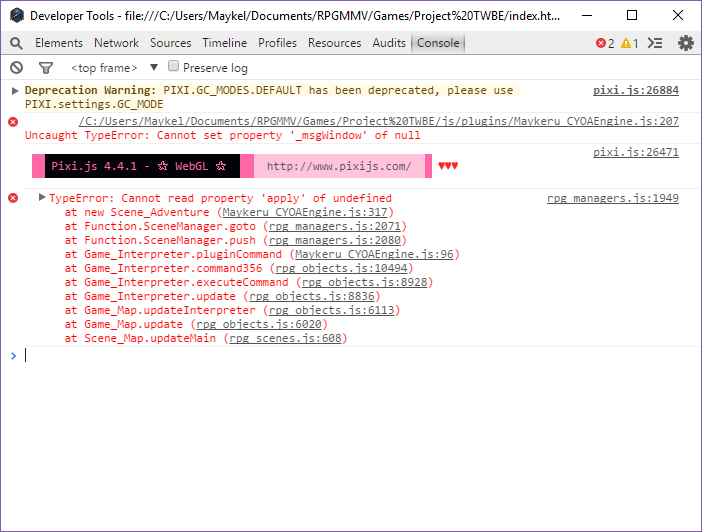
Task: Click 'at Scene_Map.updateMain' stack line text
Action: [140, 338]
